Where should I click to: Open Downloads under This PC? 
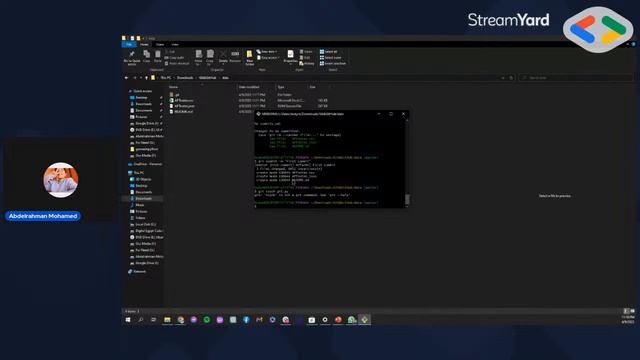pyautogui.click(x=143, y=198)
